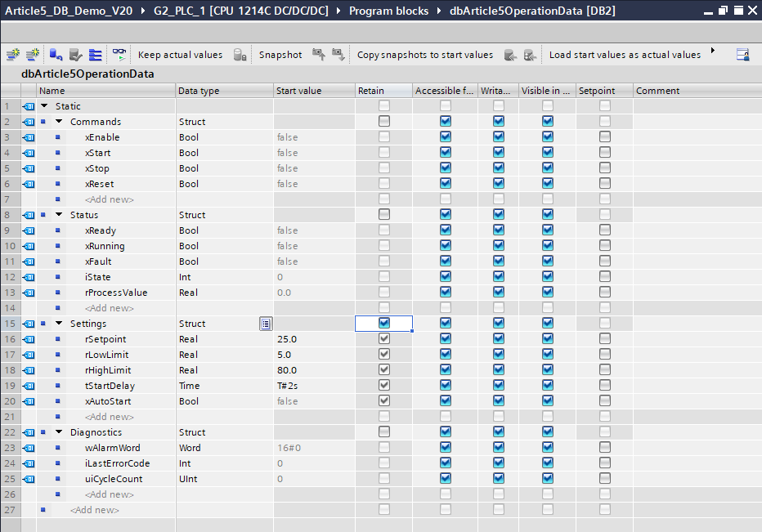Click the tag icon on the xStart row
This screenshot has width=762, height=532.
click(x=29, y=153)
